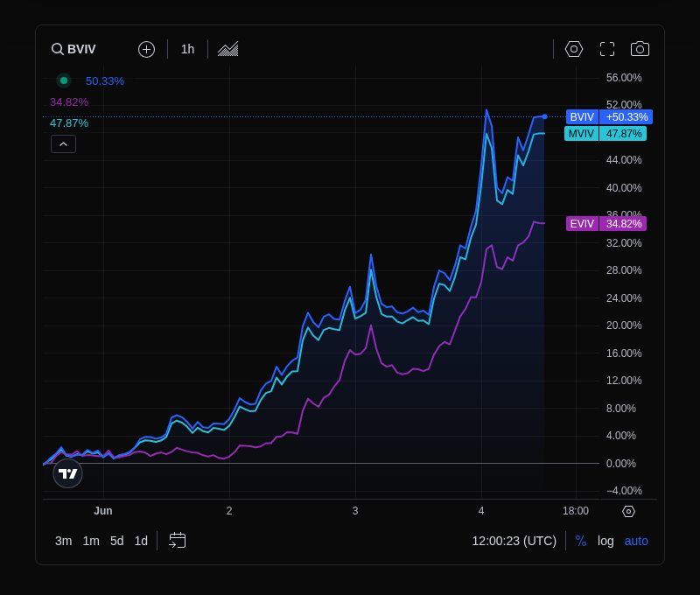The height and width of the screenshot is (595, 700).
Task: Click the BVIV price scale label
Action: point(582,117)
